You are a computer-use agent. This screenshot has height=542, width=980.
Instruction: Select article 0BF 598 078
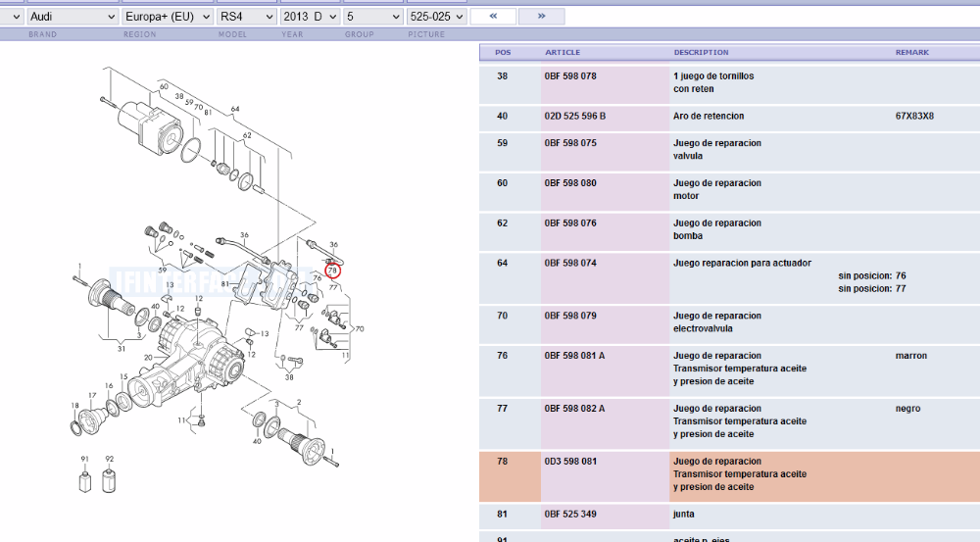(x=570, y=76)
